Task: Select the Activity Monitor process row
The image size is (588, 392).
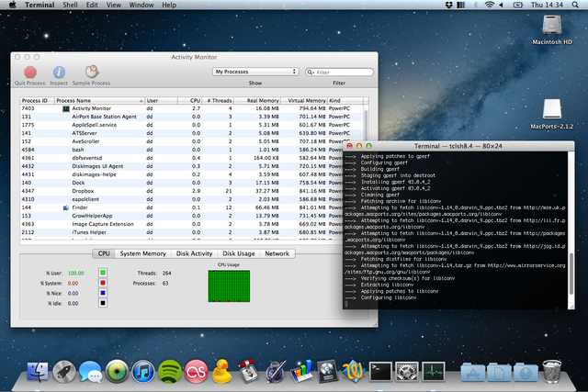Action: coord(192,108)
